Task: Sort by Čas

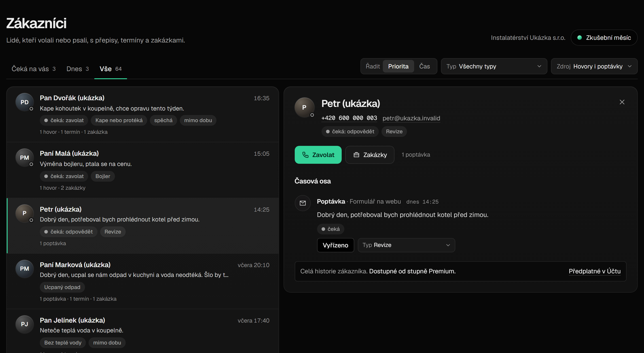Action: [x=424, y=66]
